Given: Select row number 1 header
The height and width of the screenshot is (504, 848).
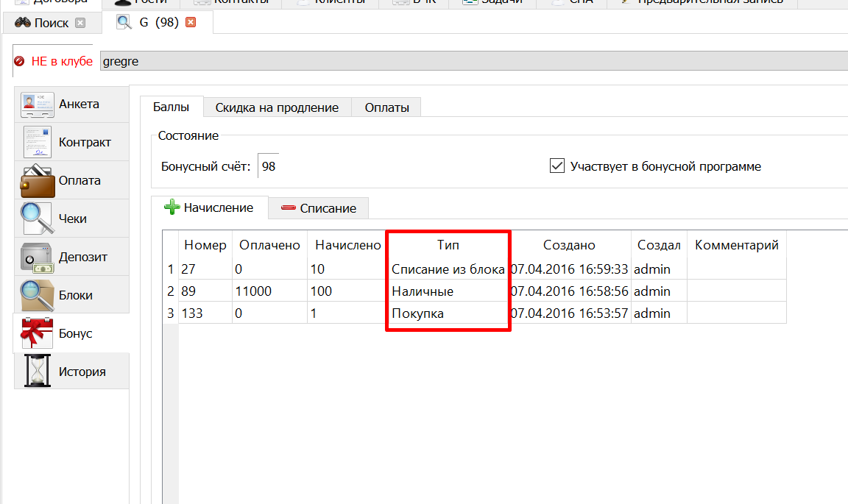Looking at the screenshot, I should [x=170, y=269].
